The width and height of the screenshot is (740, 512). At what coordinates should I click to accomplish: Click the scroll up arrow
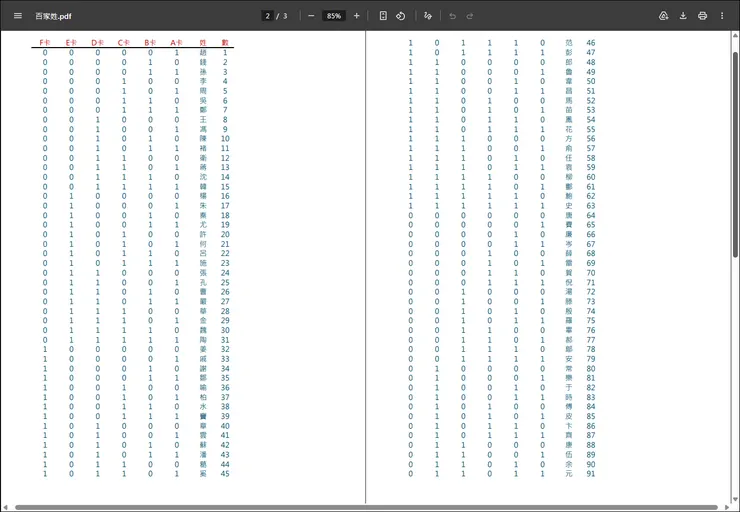(x=735, y=35)
